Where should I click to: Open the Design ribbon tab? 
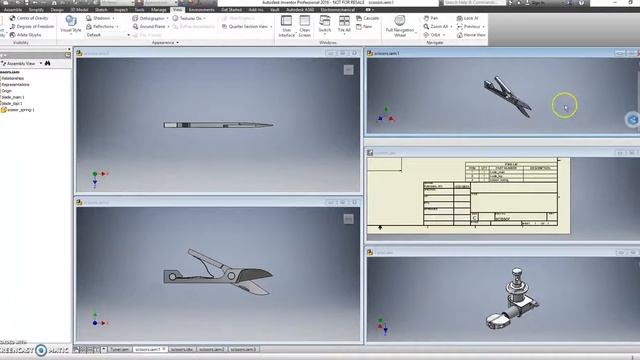pyautogui.click(x=57, y=9)
